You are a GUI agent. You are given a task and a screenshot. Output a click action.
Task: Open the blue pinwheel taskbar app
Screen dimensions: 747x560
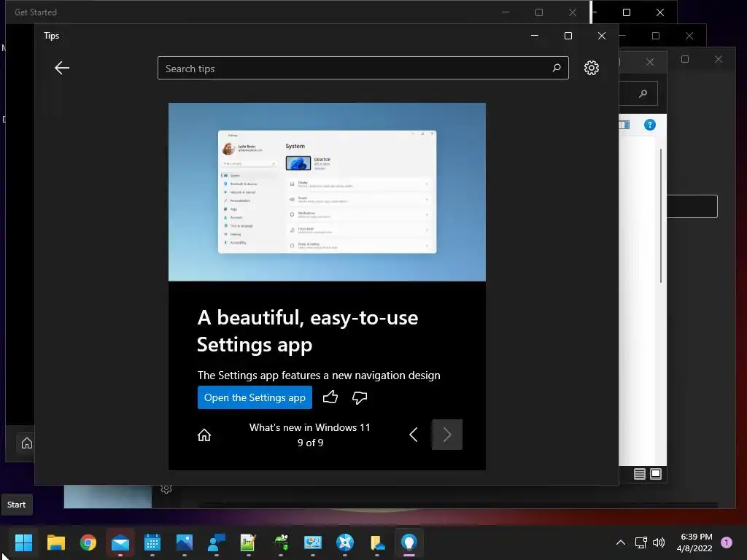point(345,542)
